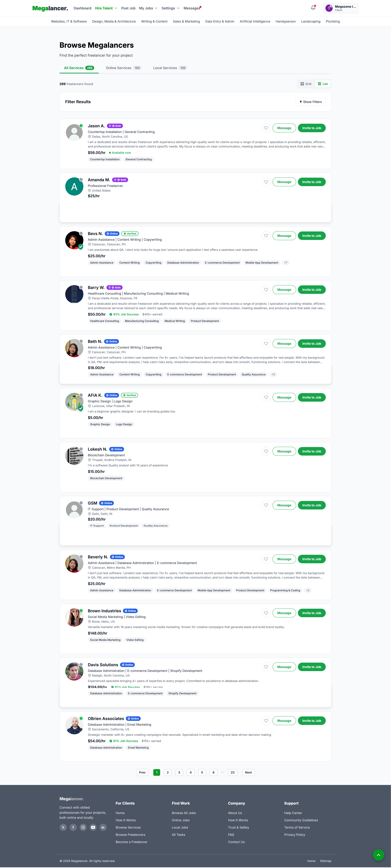This screenshot has height=868, width=391.
Task: Open the LinkedIn footer icon
Action: tap(103, 827)
